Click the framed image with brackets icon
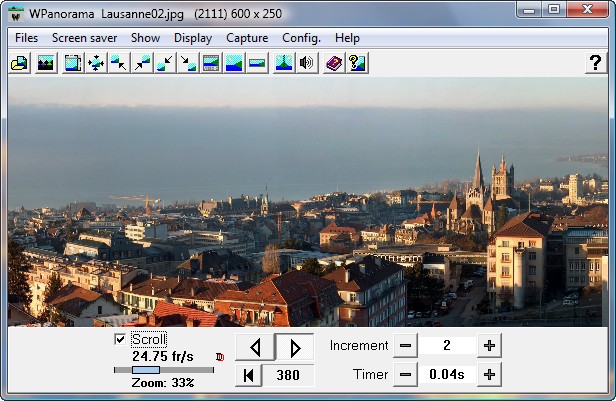Image resolution: width=616 pixels, height=401 pixels. pyautogui.click(x=73, y=63)
